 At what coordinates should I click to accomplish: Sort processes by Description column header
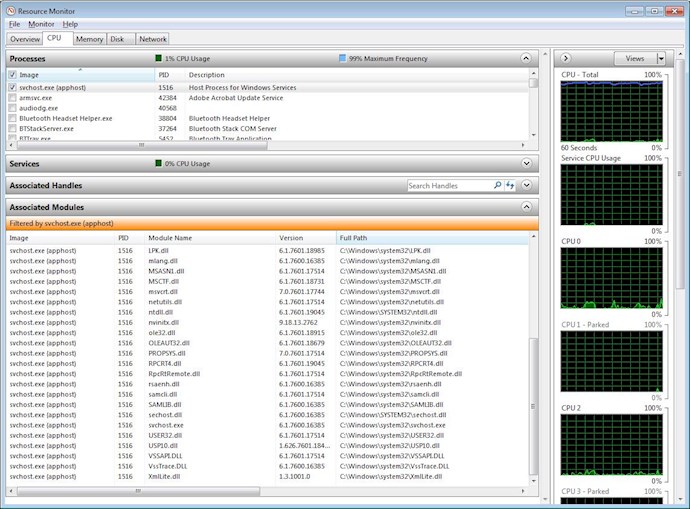tap(357, 75)
